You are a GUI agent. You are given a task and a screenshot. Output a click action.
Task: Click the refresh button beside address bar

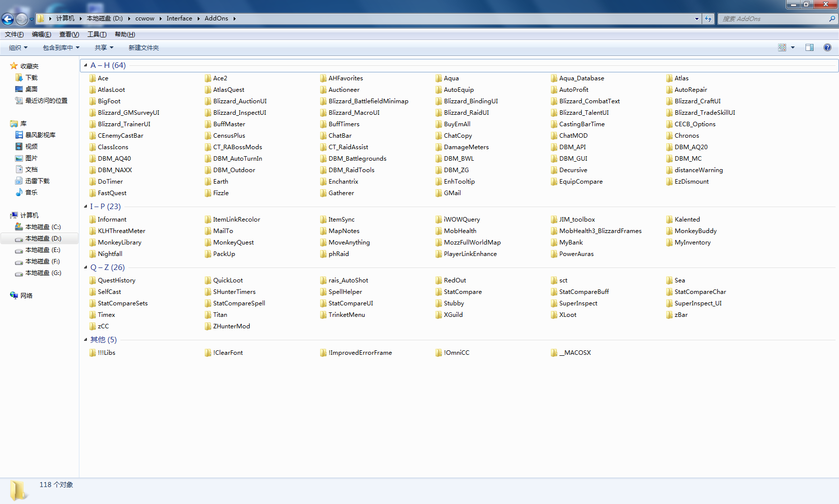coord(708,19)
